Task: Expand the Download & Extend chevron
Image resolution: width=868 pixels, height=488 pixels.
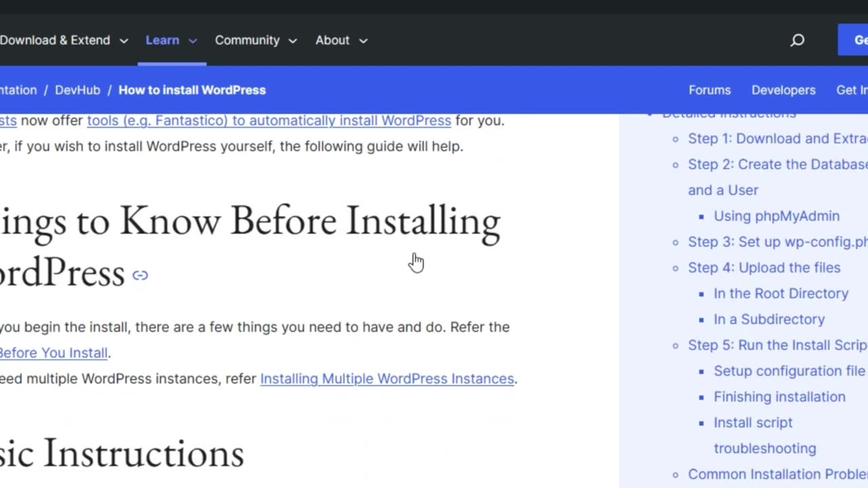Action: click(124, 41)
